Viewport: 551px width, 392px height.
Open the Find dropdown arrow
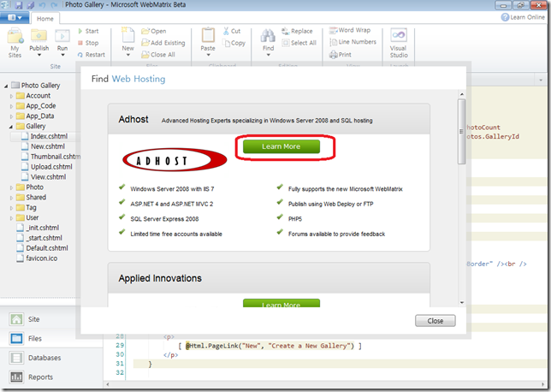tap(268, 55)
